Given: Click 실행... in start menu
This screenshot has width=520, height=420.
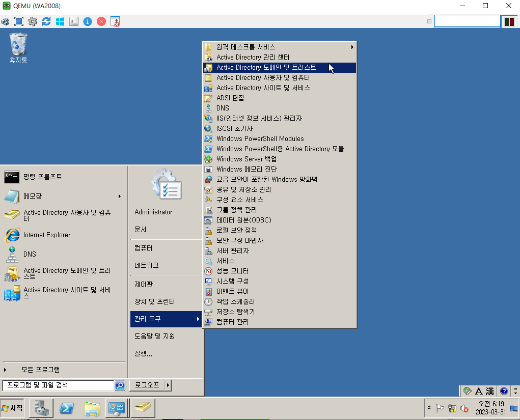Looking at the screenshot, I should [x=166, y=354].
